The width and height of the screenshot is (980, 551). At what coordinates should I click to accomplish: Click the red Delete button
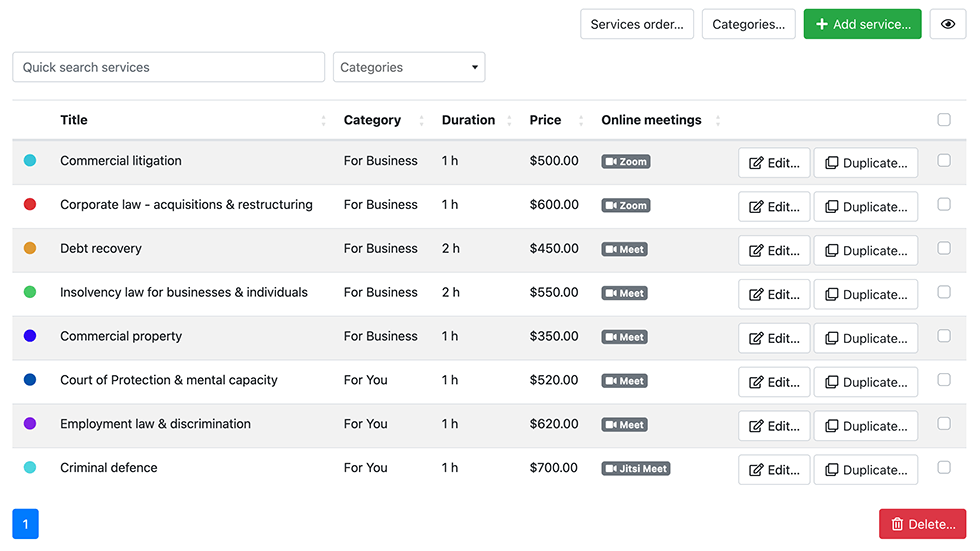pos(922,524)
